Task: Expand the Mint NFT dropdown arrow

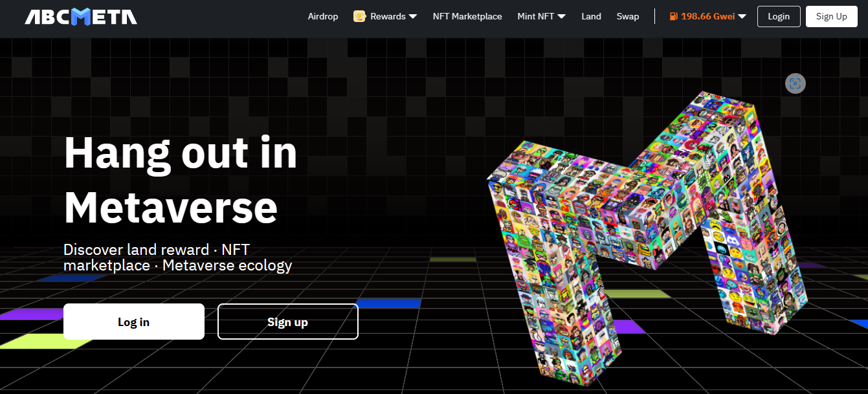Action: pyautogui.click(x=561, y=17)
